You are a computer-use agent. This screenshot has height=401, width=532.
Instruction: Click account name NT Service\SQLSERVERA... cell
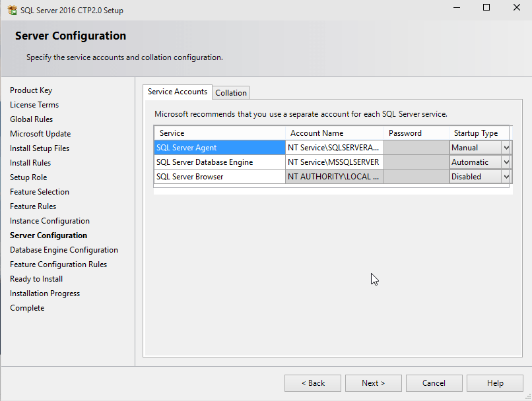pyautogui.click(x=335, y=148)
